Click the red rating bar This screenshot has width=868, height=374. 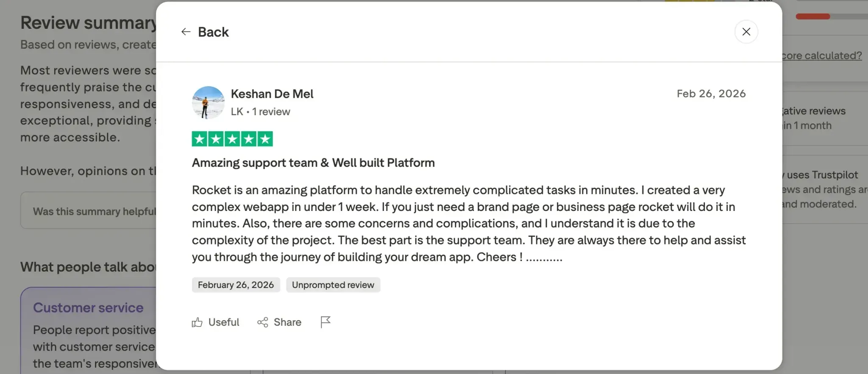(x=812, y=17)
